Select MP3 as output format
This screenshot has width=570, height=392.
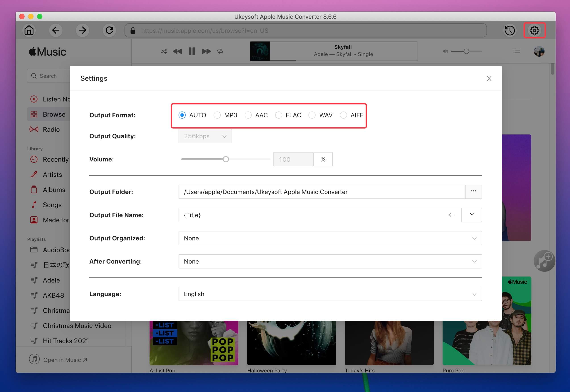click(x=217, y=115)
